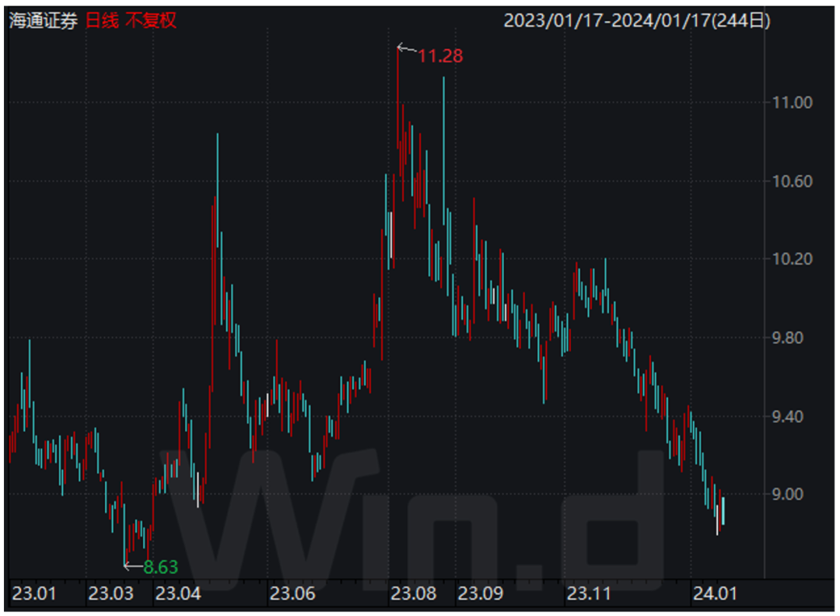This screenshot has width=840, height=616.
Task: Click the 23.04 date axis label
Action: tap(178, 593)
